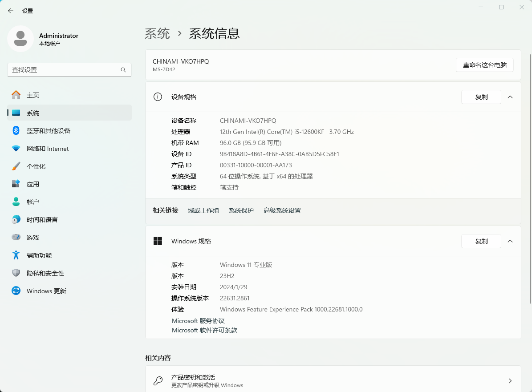Click the back arrow in Settings
Screen dimensions: 532x392
click(x=11, y=11)
